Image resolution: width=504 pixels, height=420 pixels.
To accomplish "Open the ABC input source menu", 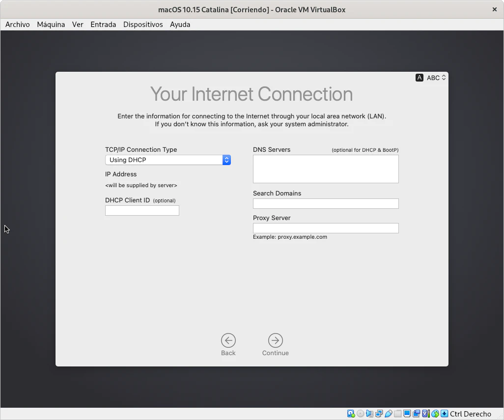I will pyautogui.click(x=431, y=78).
